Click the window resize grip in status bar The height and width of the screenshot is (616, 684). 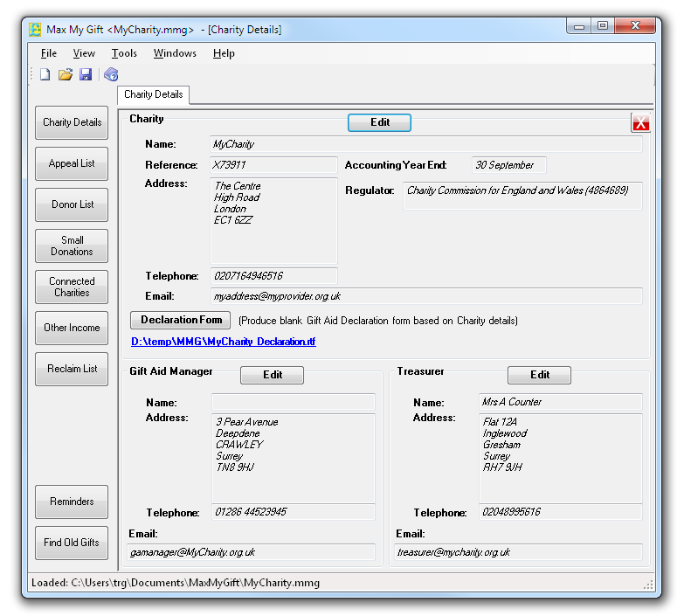[x=648, y=585]
